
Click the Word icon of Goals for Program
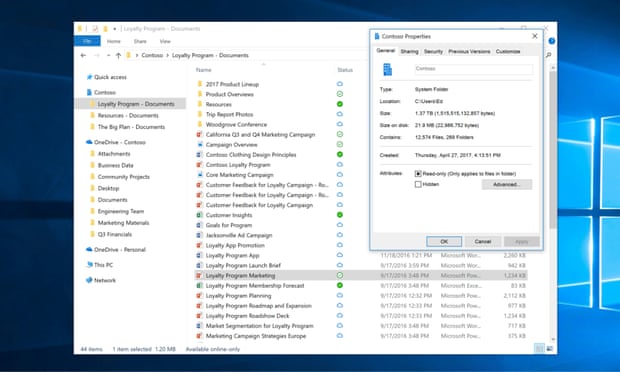pyautogui.click(x=200, y=225)
